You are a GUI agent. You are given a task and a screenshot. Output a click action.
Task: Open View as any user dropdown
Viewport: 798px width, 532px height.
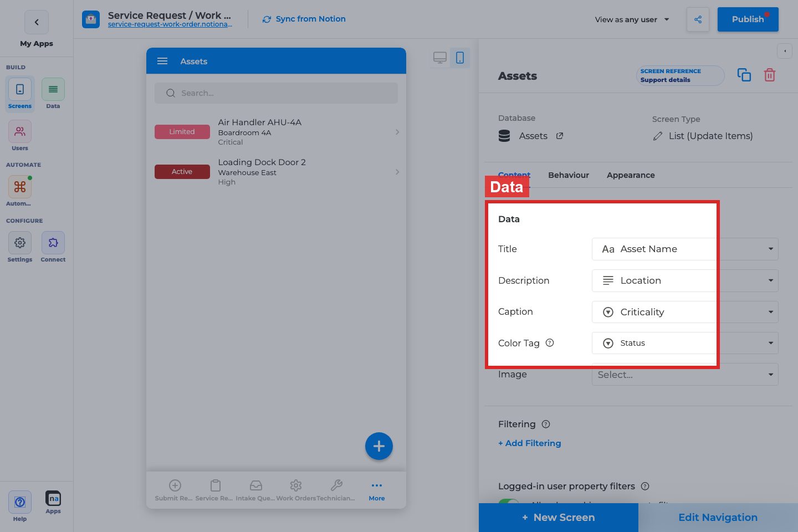tap(632, 19)
